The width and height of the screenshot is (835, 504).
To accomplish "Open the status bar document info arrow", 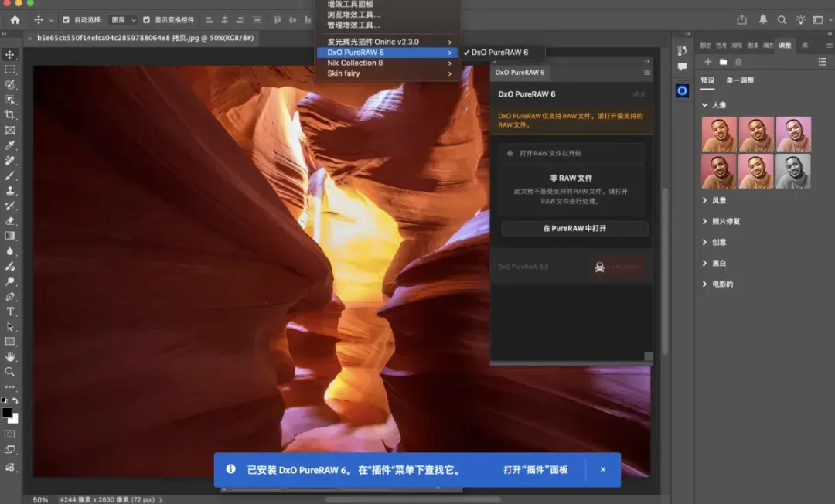I will (160, 499).
